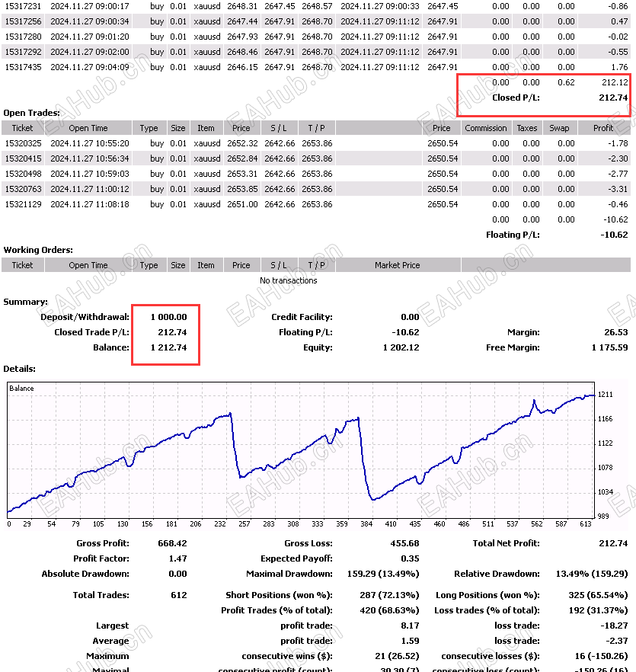The height and width of the screenshot is (672, 636).
Task: Click Credit Facility value 0.00
Action: pyautogui.click(x=410, y=317)
